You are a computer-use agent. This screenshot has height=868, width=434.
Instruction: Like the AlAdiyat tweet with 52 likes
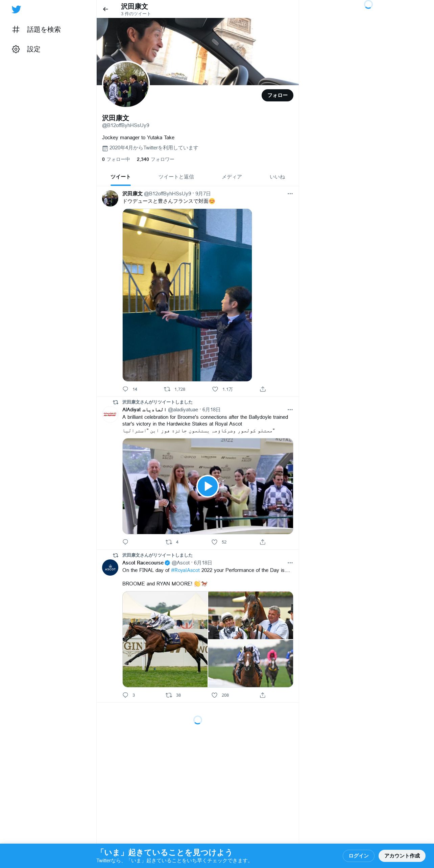pyautogui.click(x=214, y=542)
